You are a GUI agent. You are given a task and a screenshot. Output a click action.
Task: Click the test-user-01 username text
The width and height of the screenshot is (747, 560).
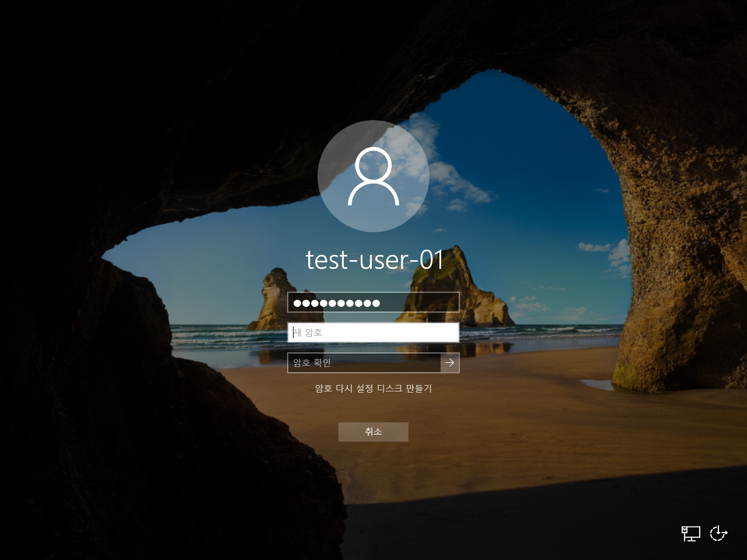click(374, 260)
